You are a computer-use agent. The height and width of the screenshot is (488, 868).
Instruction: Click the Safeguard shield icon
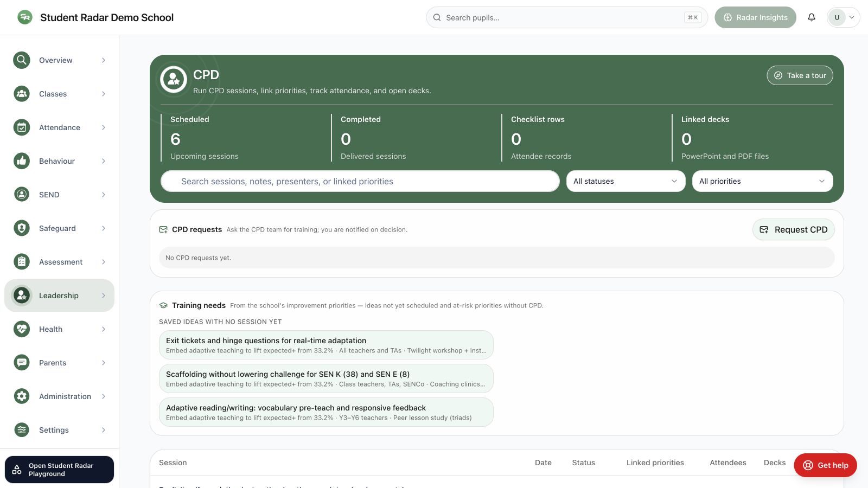(x=22, y=228)
